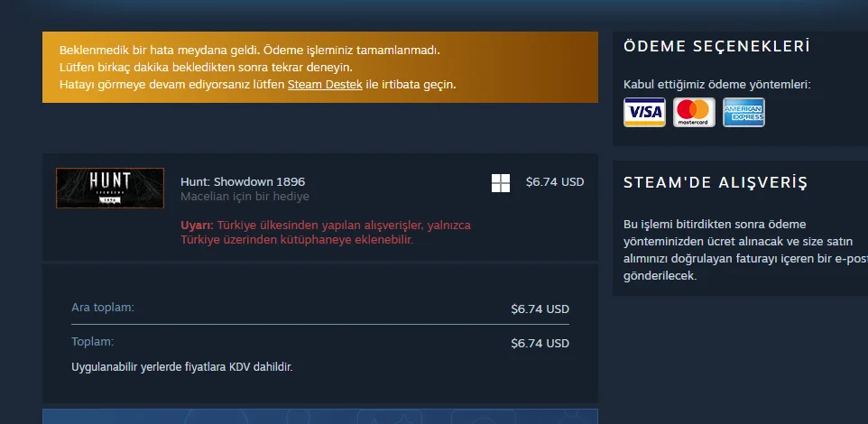Screen dimensions: 868x424
Task: Click the red Uyarı warning about Türkiye
Action: point(326,233)
